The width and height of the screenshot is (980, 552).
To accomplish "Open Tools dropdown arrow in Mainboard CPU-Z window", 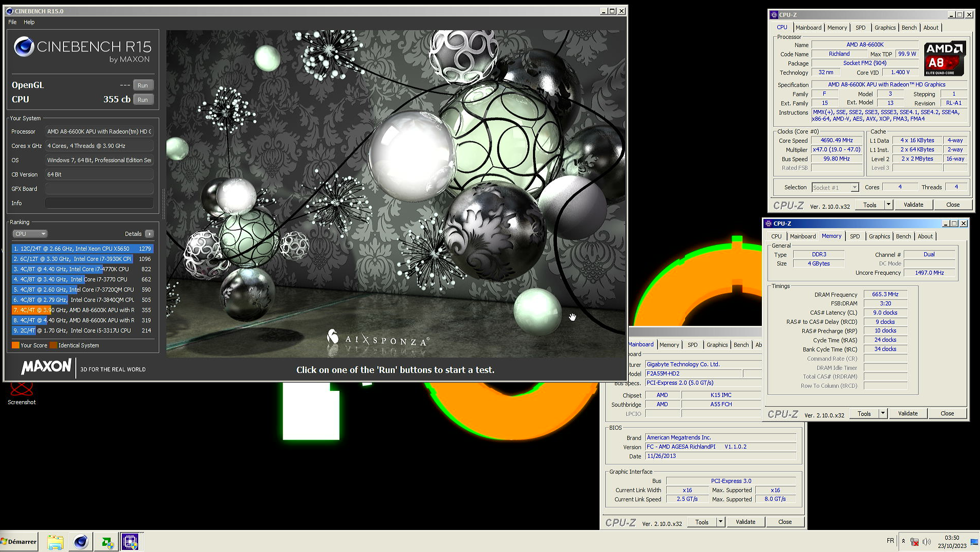I will point(720,522).
